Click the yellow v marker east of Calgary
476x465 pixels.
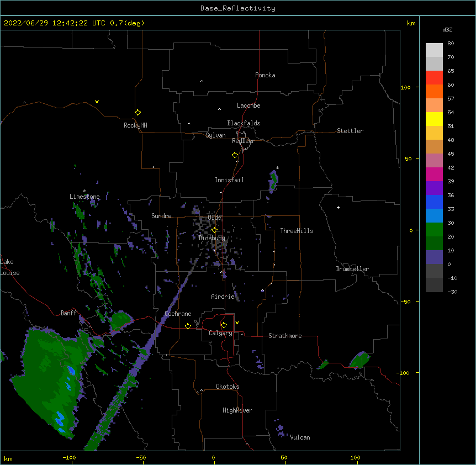(x=237, y=323)
